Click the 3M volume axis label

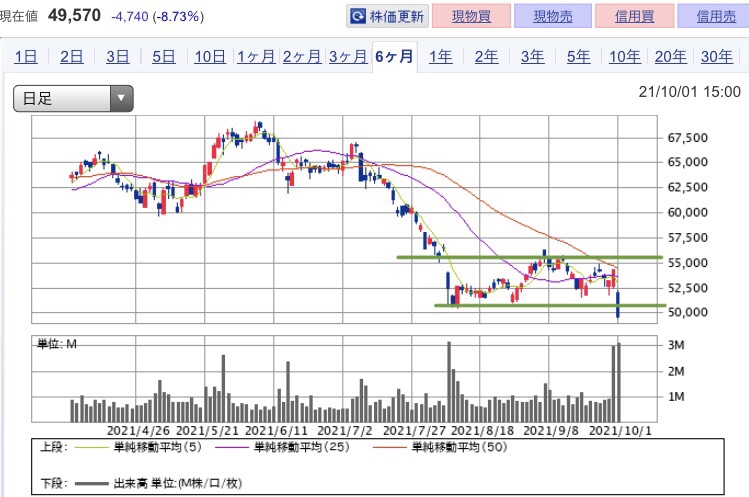coord(676,345)
